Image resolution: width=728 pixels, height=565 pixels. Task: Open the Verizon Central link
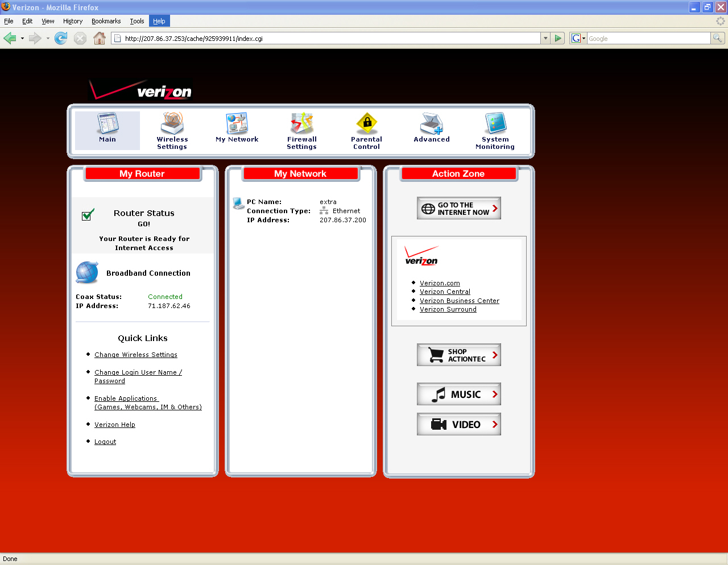click(445, 292)
